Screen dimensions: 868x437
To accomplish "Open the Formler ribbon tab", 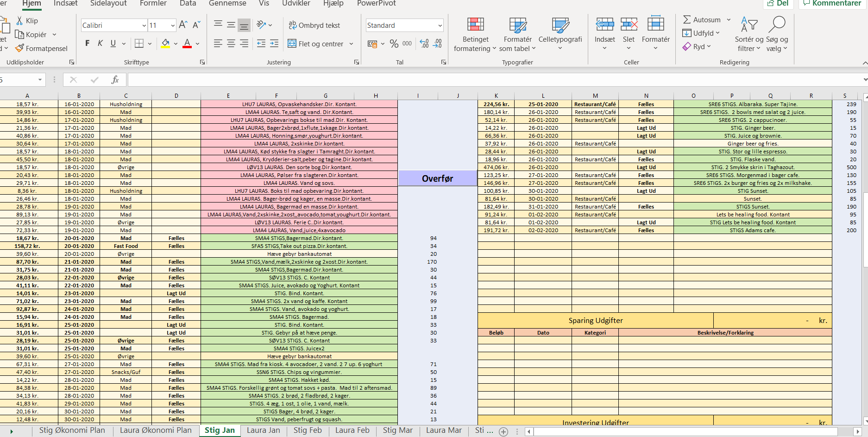I will [x=153, y=3].
